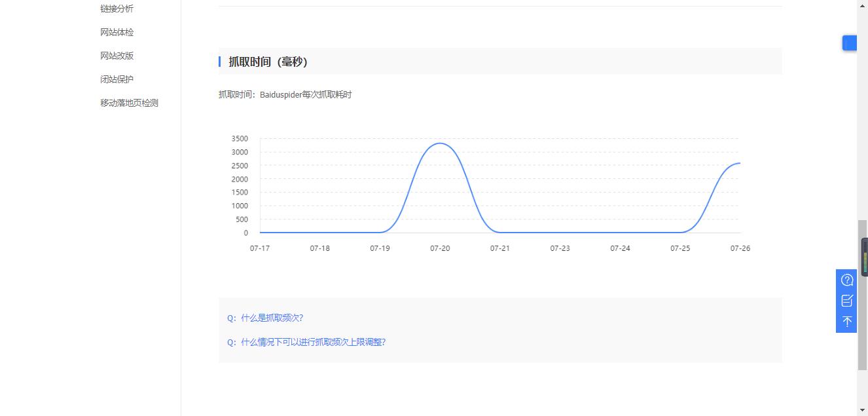Click the 07-17 x-axis label
Image resolution: width=868 pixels, height=416 pixels.
260,248
